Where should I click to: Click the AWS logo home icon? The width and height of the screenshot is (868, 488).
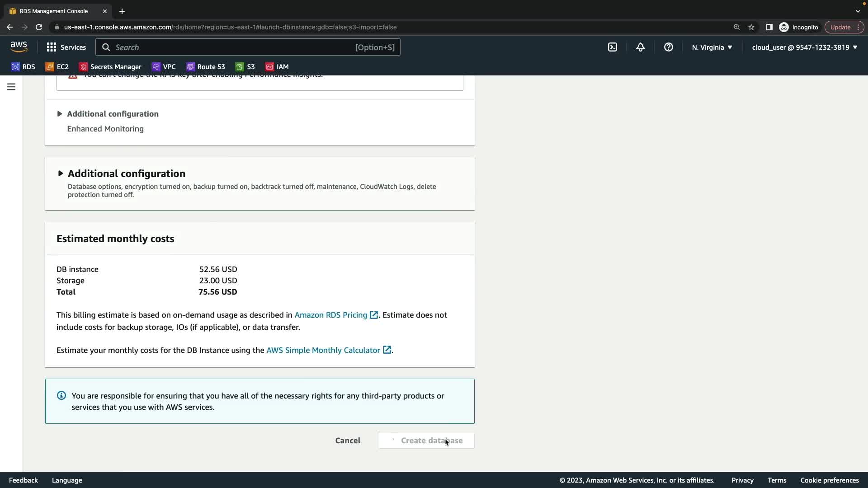pos(19,47)
